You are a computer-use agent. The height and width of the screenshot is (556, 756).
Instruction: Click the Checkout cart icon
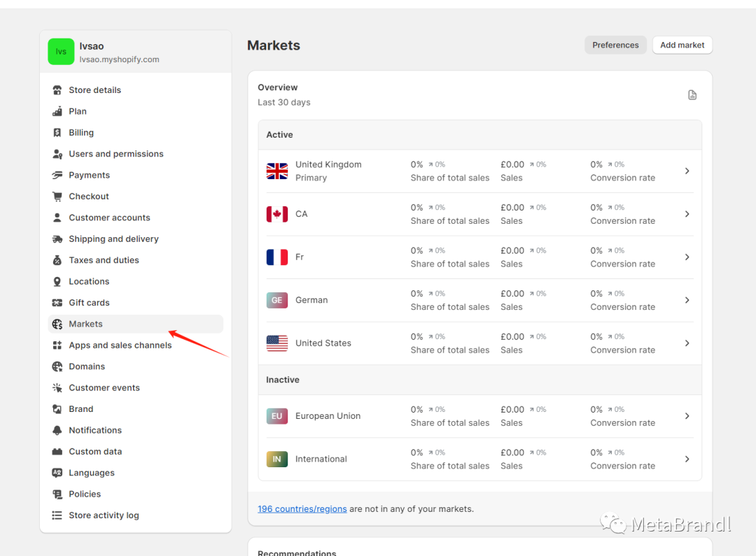[57, 196]
